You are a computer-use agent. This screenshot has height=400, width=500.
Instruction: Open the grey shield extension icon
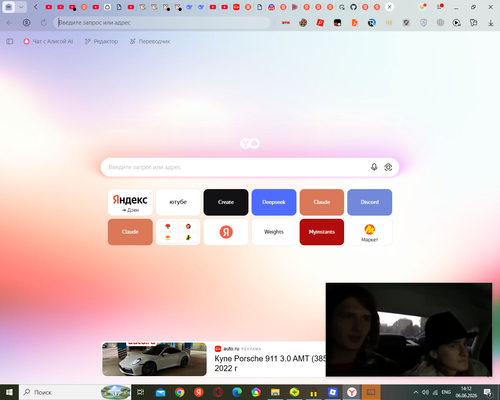click(x=406, y=23)
